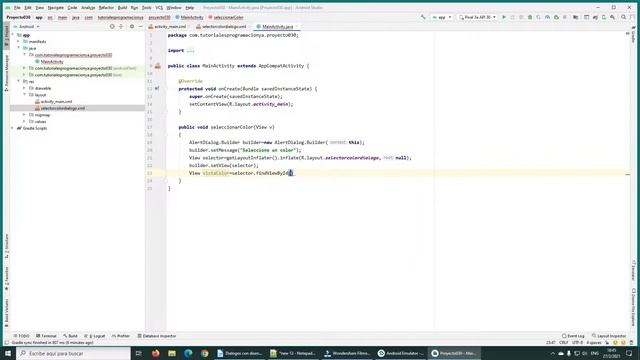Open the Layout Inspector tool window
The image size is (640, 360).
609,336
